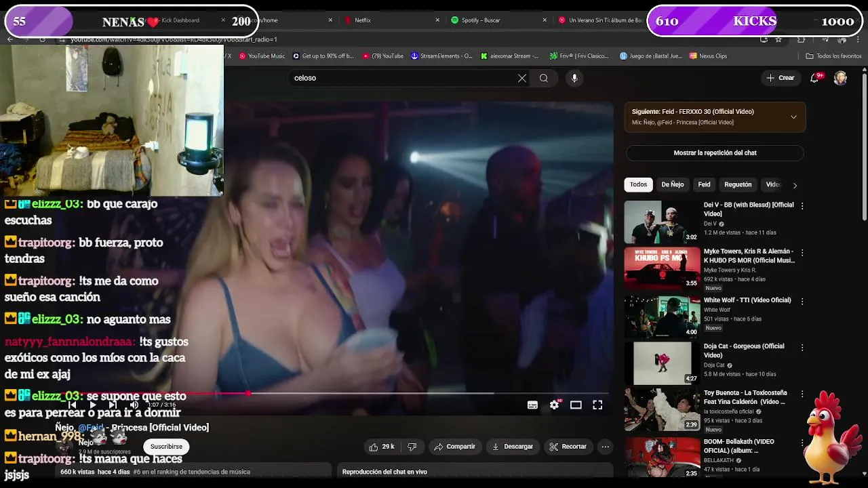Image resolution: width=868 pixels, height=488 pixels.
Task: Open the YouTube Music bookmark
Action: tap(262, 56)
